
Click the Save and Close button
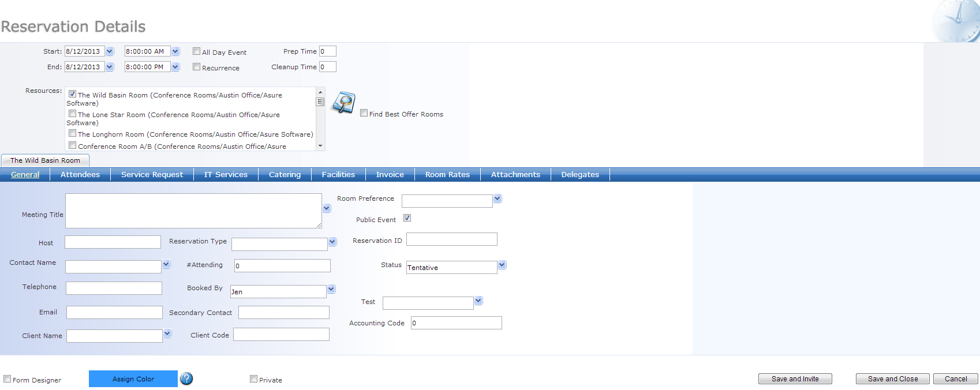pos(892,379)
